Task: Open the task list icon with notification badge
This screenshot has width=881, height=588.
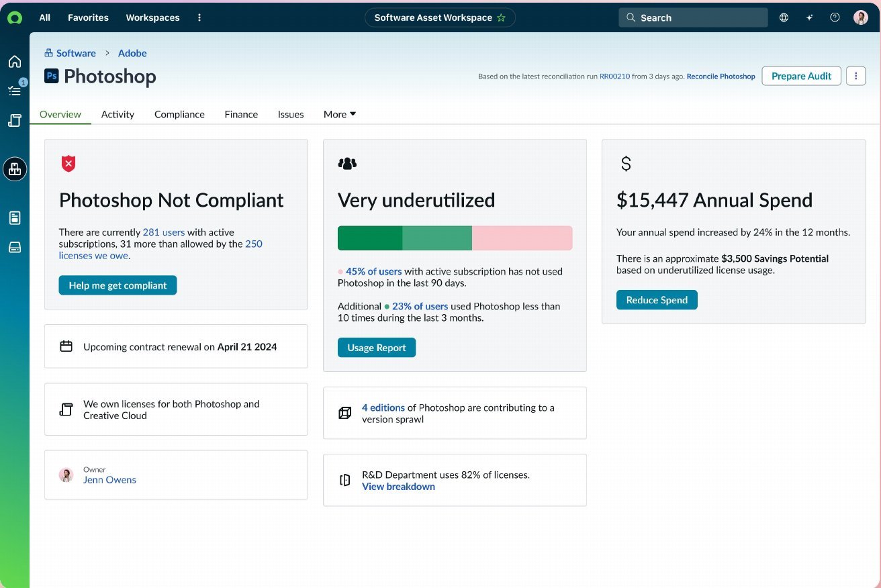Action: [x=15, y=91]
